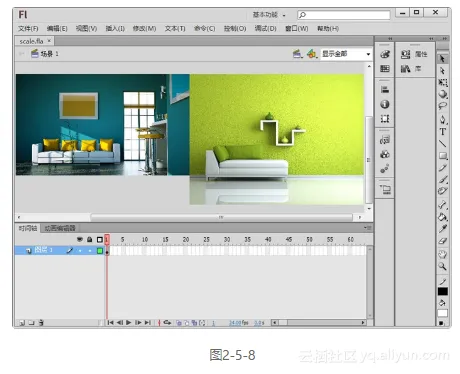
Task: Select the Line tool
Action: coord(442,144)
